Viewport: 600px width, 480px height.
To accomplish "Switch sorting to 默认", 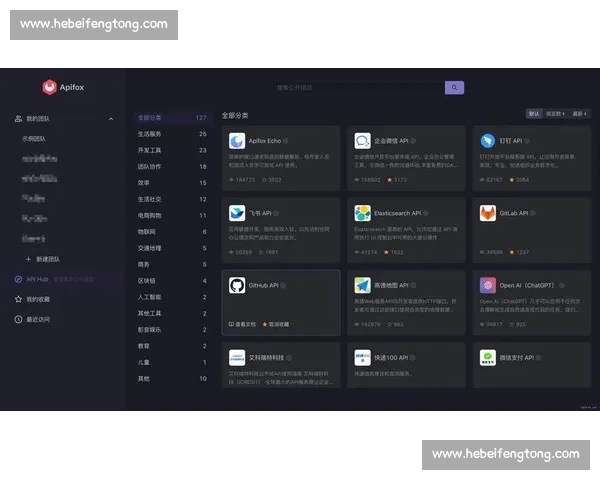I will point(534,114).
